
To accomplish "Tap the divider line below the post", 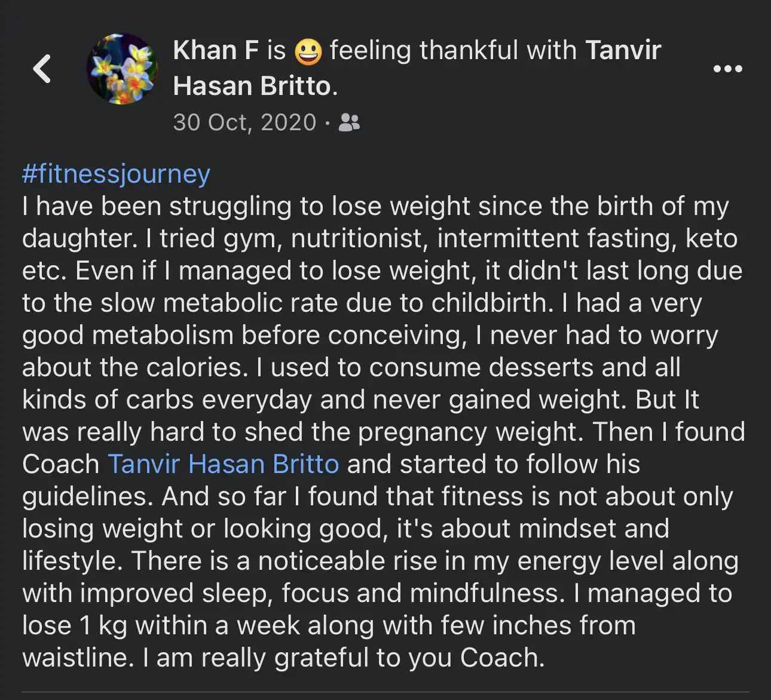I will (385, 692).
